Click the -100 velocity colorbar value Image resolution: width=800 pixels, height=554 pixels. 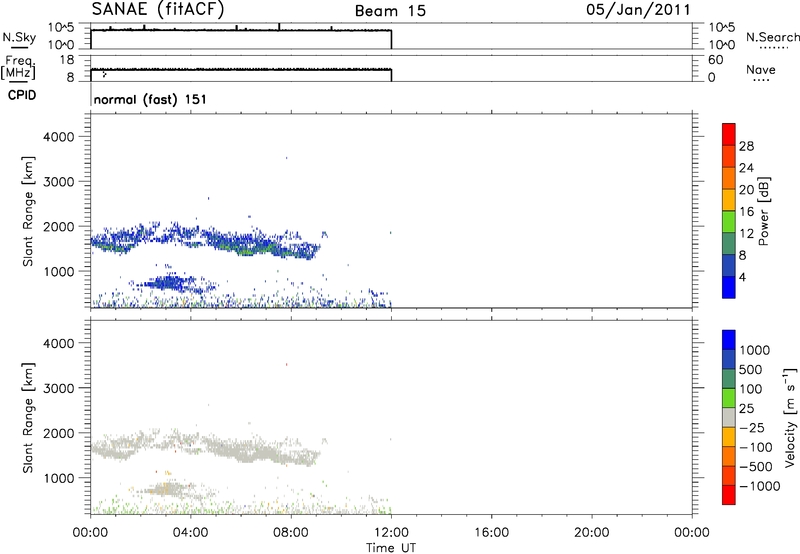[756, 447]
